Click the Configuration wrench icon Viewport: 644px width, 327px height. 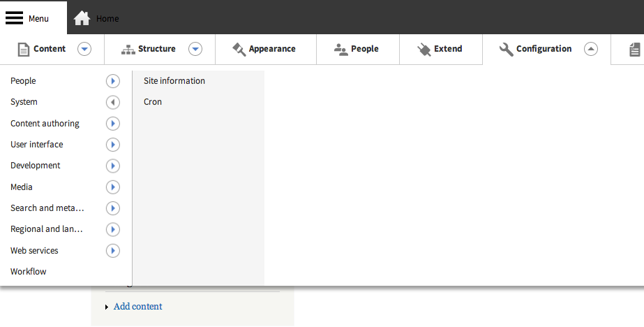[506, 50]
